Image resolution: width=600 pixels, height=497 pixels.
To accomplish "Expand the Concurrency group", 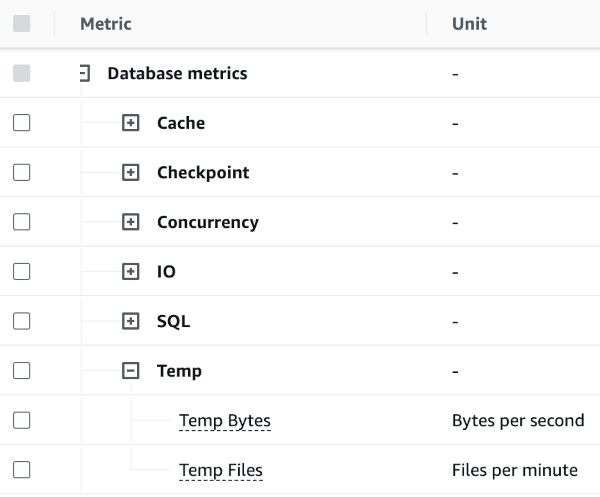I will click(130, 222).
